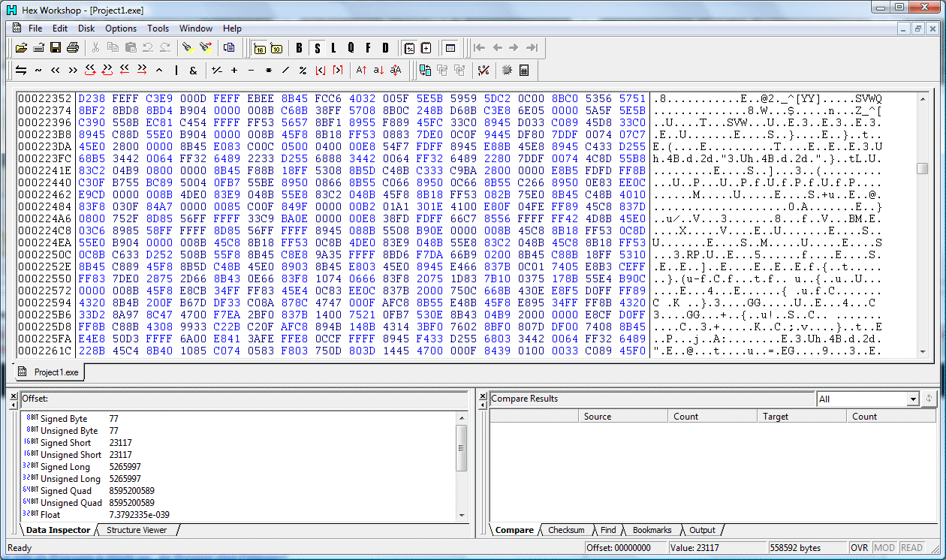Click the Divide slash operation icon

pyautogui.click(x=286, y=70)
